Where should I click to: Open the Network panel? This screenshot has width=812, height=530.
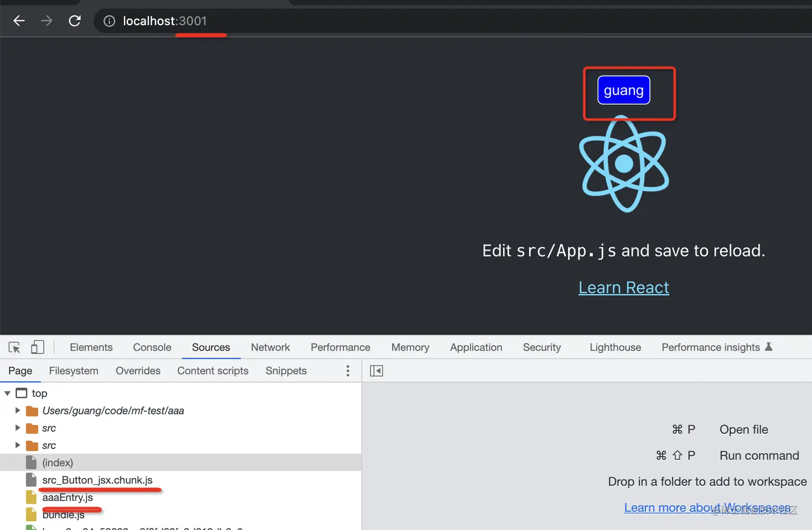point(270,347)
